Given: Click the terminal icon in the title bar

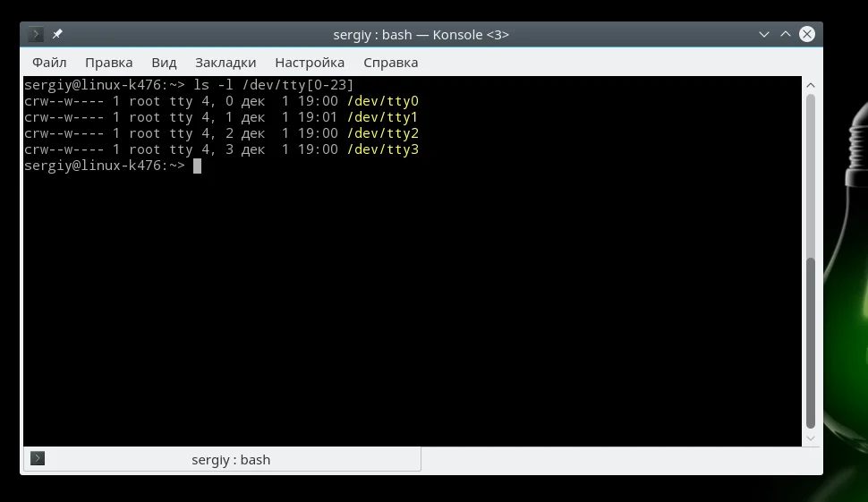Looking at the screenshot, I should click(36, 34).
